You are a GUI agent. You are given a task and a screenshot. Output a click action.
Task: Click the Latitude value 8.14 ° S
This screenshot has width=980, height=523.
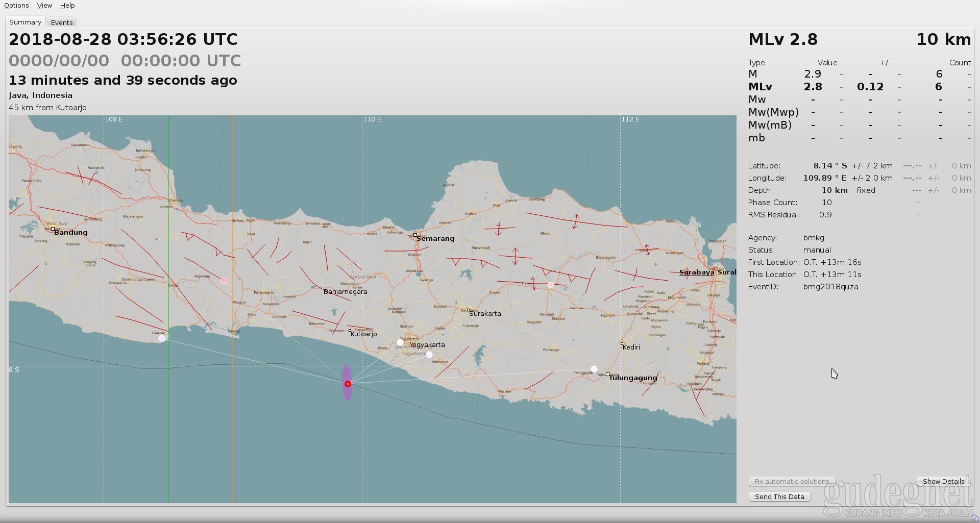pyautogui.click(x=830, y=166)
